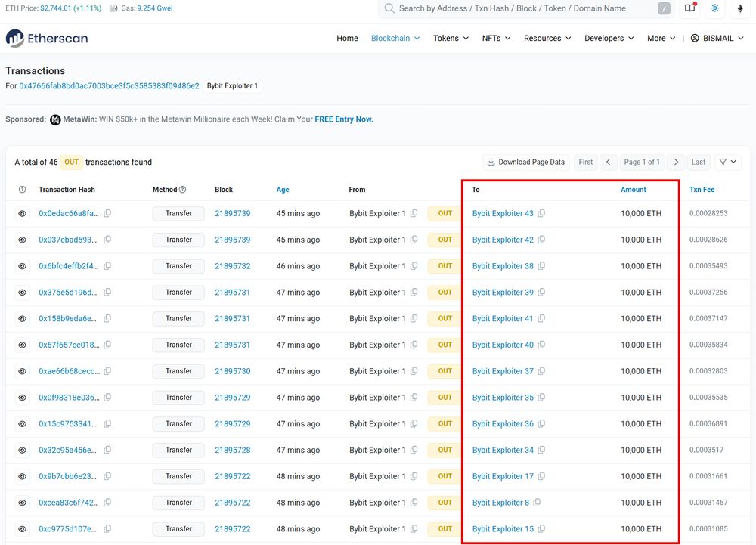The height and width of the screenshot is (545, 756).
Task: Click the Method column help icon
Action: click(x=182, y=190)
